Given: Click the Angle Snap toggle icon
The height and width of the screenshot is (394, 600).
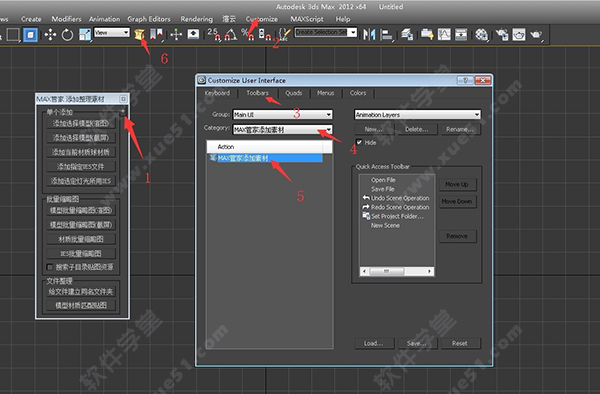Looking at the screenshot, I should 231,34.
